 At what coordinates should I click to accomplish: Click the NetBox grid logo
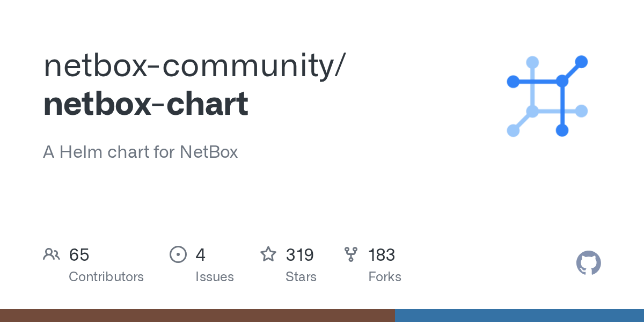(547, 96)
